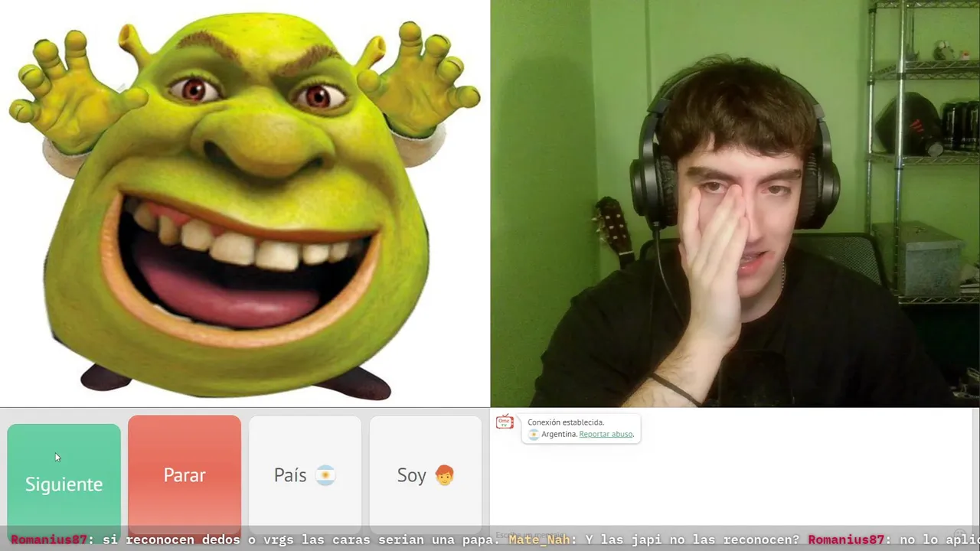Click the Argentina flag icon in the connection message
Image resolution: width=980 pixels, height=551 pixels.
(534, 434)
